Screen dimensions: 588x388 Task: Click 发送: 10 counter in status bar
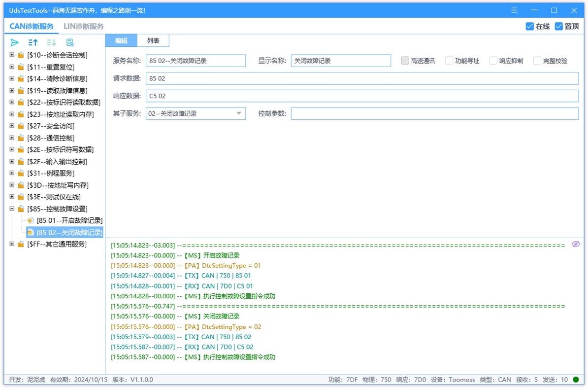[555, 380]
